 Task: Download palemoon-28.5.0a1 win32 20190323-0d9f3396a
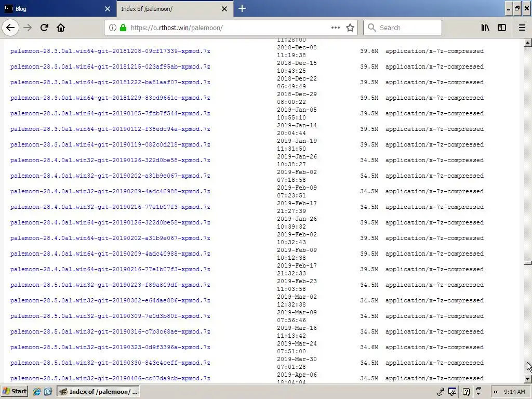(x=110, y=348)
